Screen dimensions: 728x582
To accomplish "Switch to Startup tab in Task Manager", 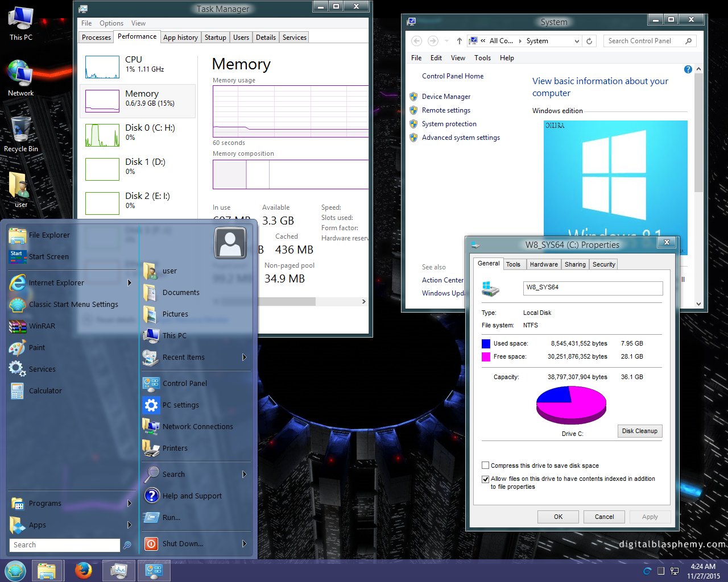I will (216, 38).
